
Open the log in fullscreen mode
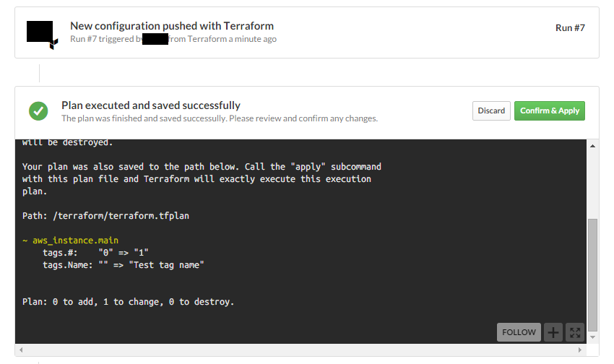point(575,332)
